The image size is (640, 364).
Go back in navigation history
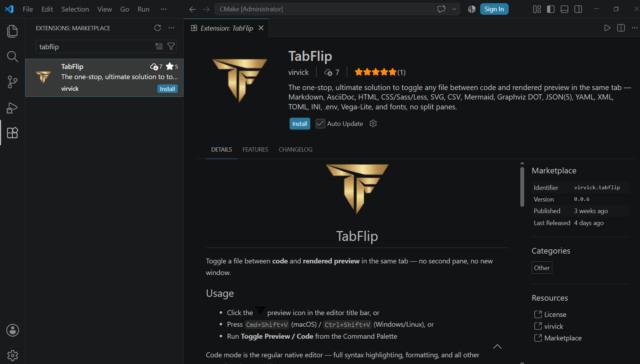(x=193, y=9)
